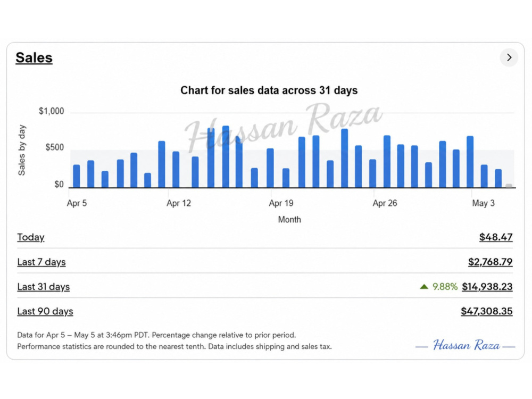Click the $1,000 y-axis label
This screenshot has width=532, height=399.
coord(51,111)
